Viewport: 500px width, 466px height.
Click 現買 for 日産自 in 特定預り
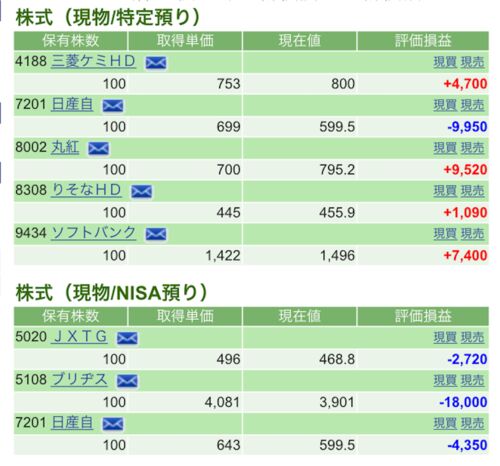445,105
